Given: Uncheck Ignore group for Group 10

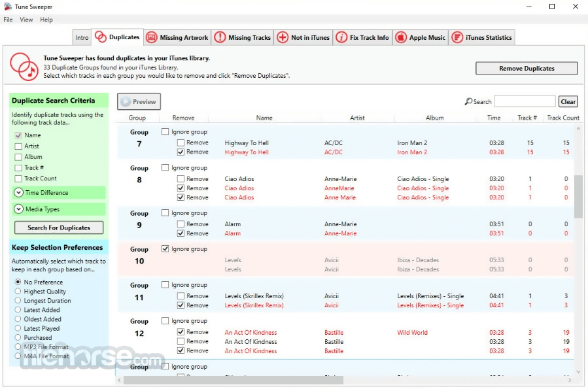Looking at the screenshot, I should 165,248.
